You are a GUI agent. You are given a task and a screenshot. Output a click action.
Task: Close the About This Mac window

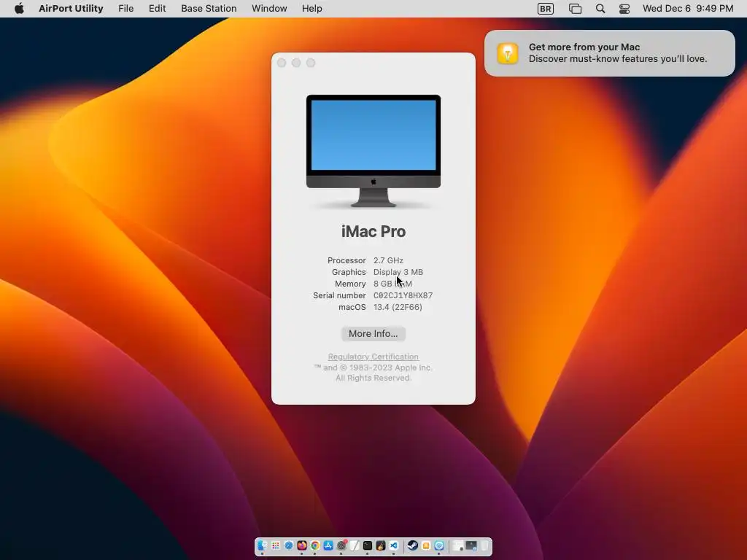pyautogui.click(x=282, y=63)
